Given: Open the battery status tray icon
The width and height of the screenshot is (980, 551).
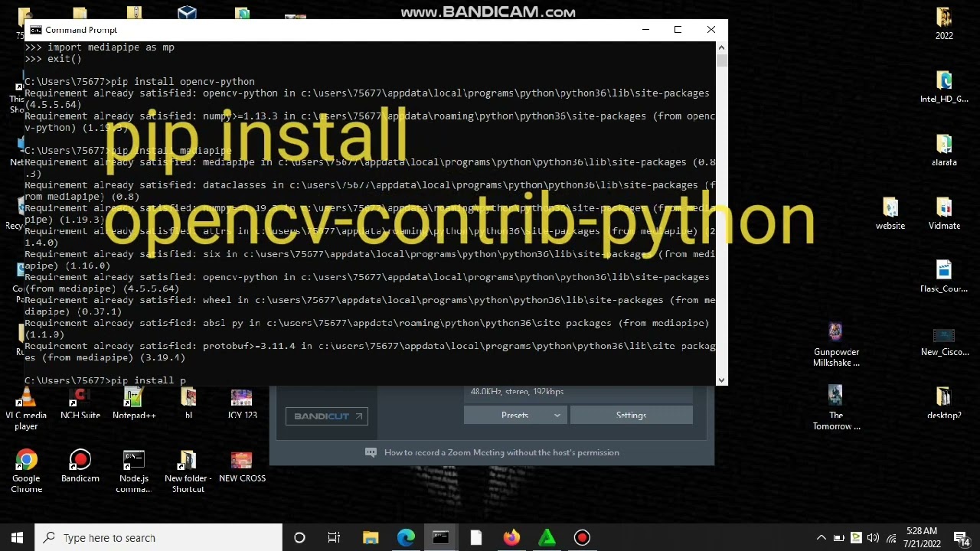Looking at the screenshot, I should 838,537.
